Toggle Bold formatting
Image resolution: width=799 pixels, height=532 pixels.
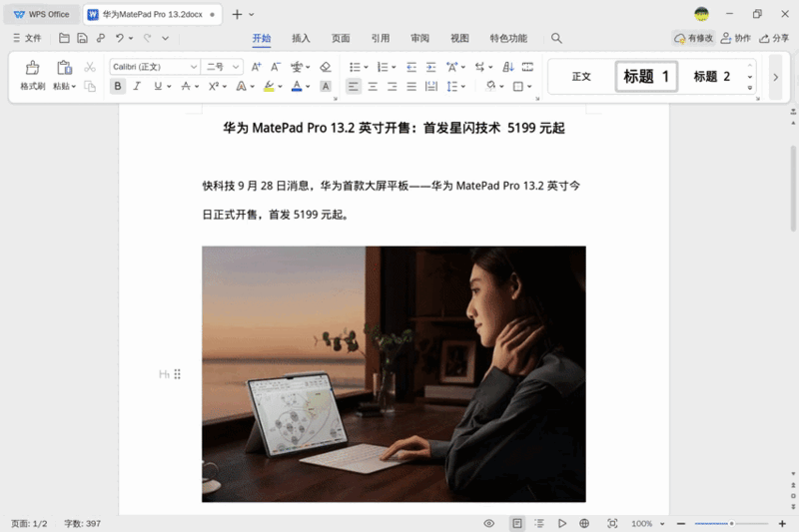(118, 87)
